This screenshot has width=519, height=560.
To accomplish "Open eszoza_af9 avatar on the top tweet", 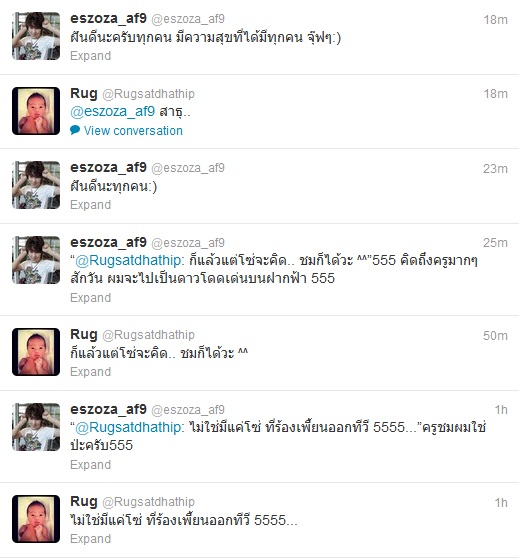I will tap(36, 36).
